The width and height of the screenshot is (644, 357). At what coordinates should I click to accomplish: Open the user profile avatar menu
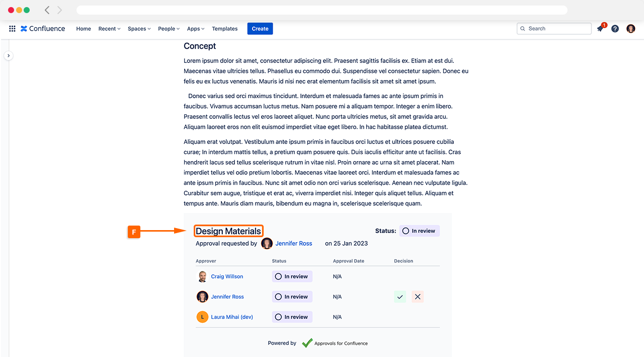(630, 29)
